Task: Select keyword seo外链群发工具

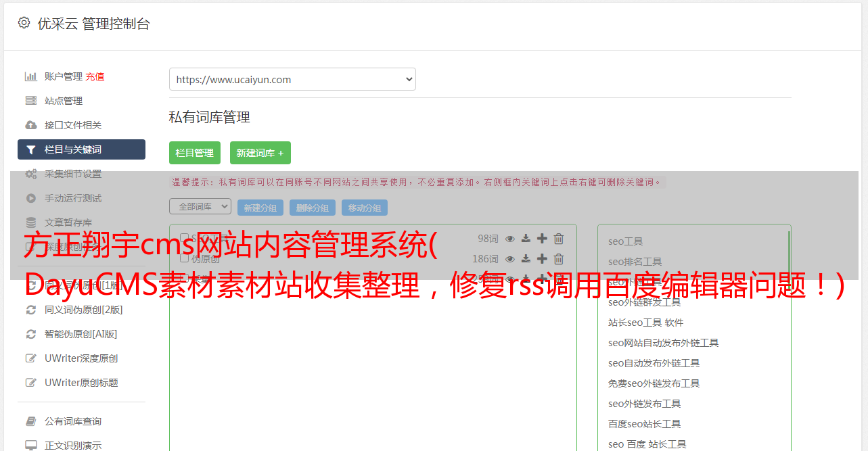Action: tap(644, 302)
